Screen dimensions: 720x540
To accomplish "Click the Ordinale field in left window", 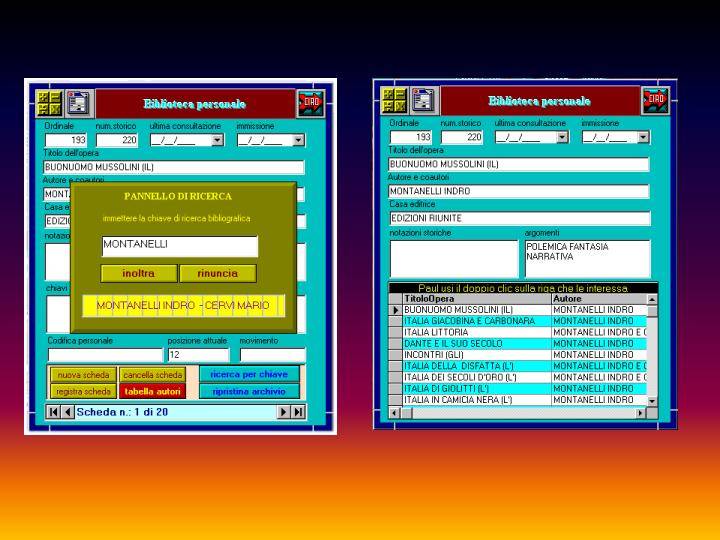I will tap(66, 140).
